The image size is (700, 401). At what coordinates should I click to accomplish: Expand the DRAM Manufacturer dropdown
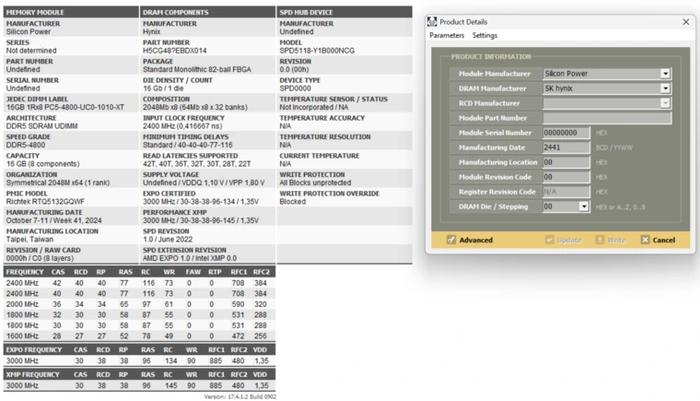(x=665, y=88)
